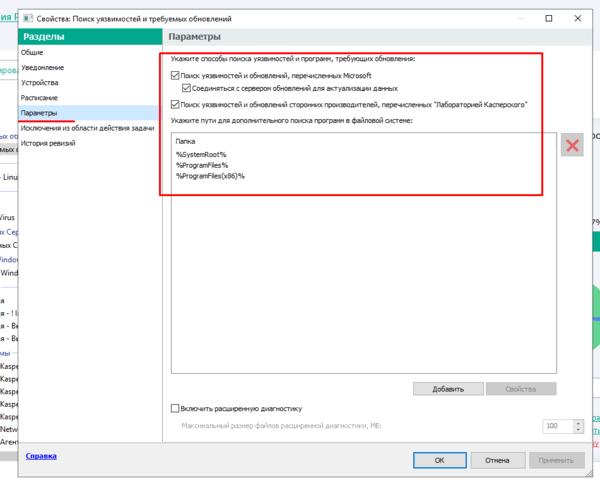Enable the Включить расширенную диагностику checkbox
The height and width of the screenshot is (483, 600).
click(175, 408)
